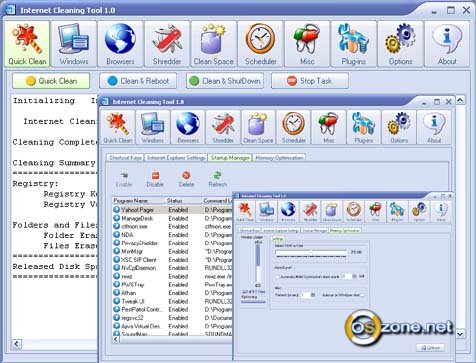Viewport: 476px width, 363px height.
Task: Click the About info icon in the rearmost window
Action: 447,44
